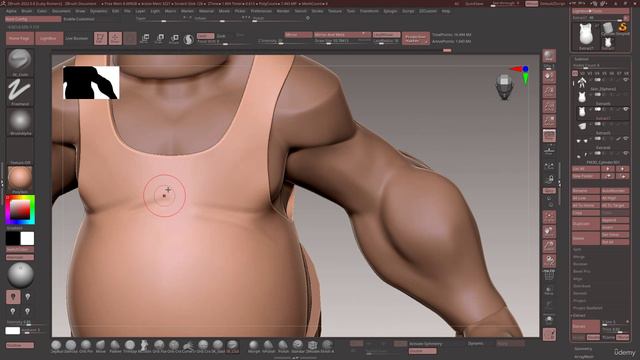Click the Mirror And Weld button
Image resolution: width=640 pixels, height=360 pixels.
pos(342,35)
